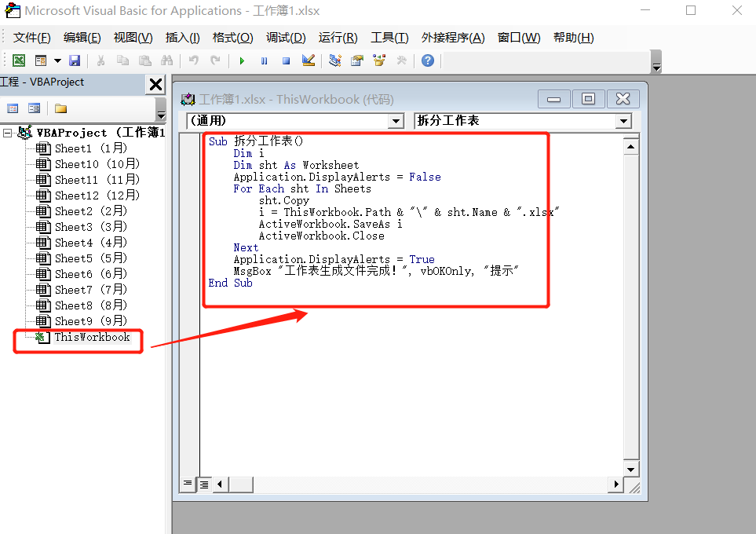Close the VBAProject explorer panel
Image resolution: width=756 pixels, height=534 pixels.
(x=155, y=84)
